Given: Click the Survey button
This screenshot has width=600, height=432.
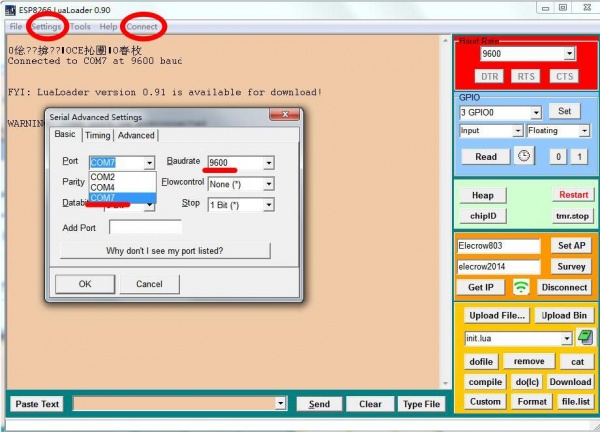Looking at the screenshot, I should point(571,266).
